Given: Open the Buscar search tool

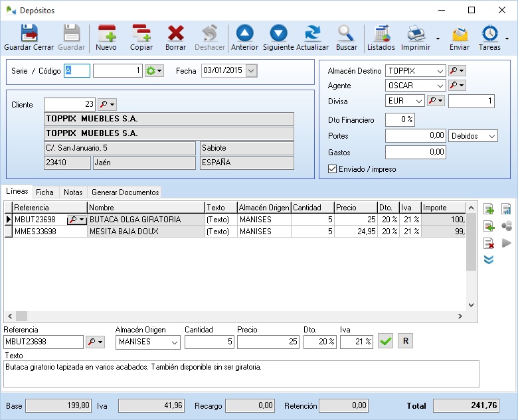Looking at the screenshot, I should [x=346, y=37].
